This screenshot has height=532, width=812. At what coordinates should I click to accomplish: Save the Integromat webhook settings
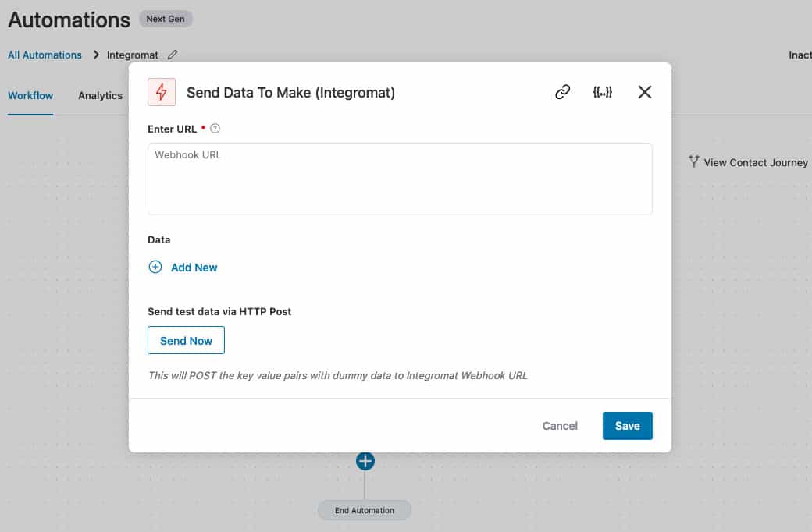[627, 426]
